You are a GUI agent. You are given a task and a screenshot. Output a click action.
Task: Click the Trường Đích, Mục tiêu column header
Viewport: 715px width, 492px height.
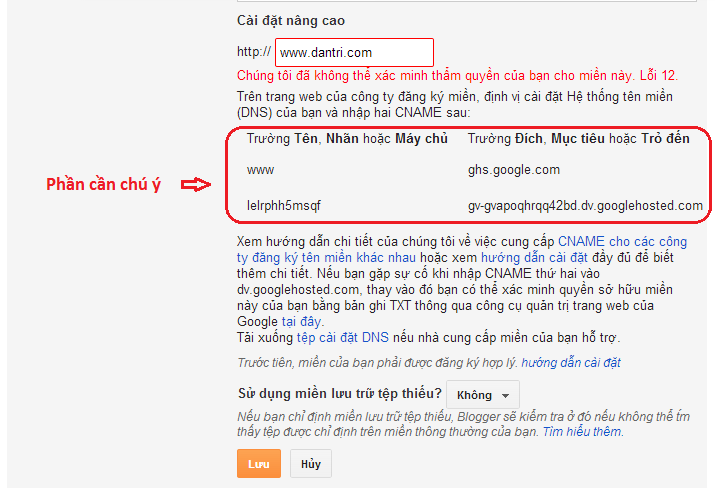579,138
